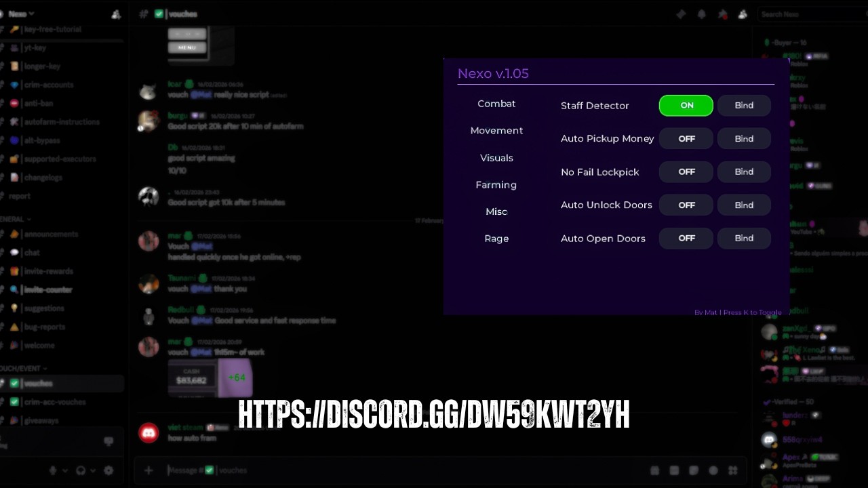The height and width of the screenshot is (488, 868).
Task: Click Redbull's username in chat
Action: click(x=181, y=310)
